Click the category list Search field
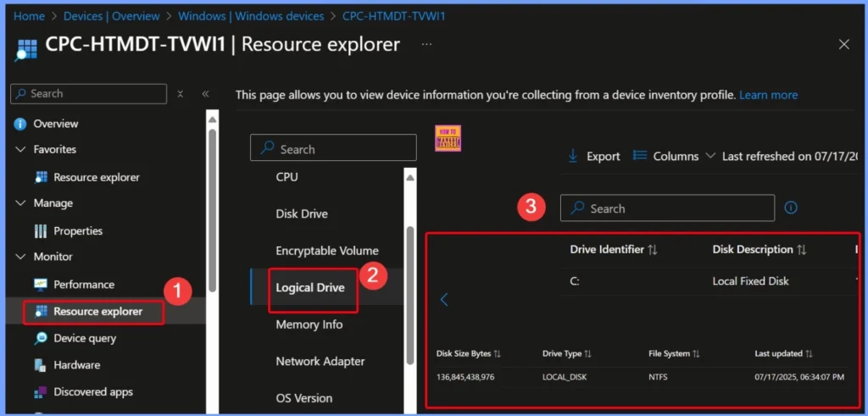Screen dimensions: 868x416 click(x=333, y=147)
